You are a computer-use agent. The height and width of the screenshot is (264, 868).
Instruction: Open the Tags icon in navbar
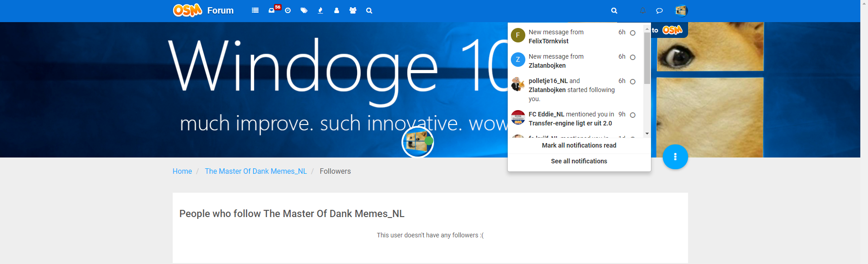click(304, 10)
